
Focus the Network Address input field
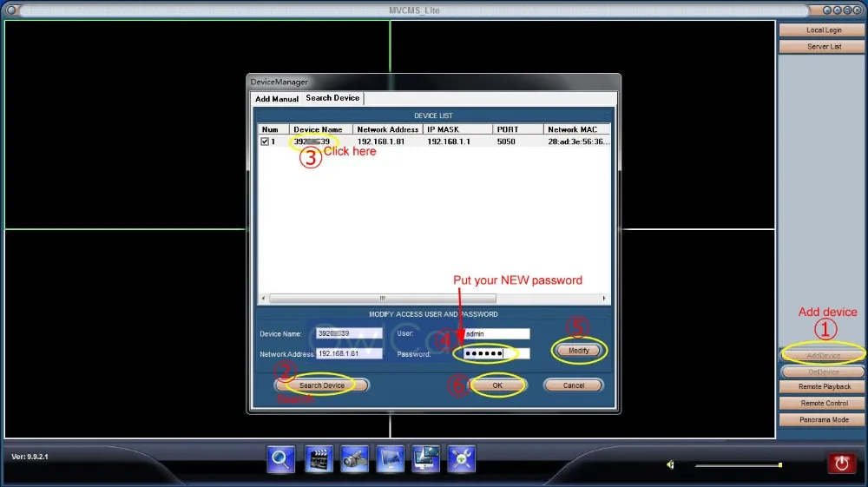tap(349, 353)
